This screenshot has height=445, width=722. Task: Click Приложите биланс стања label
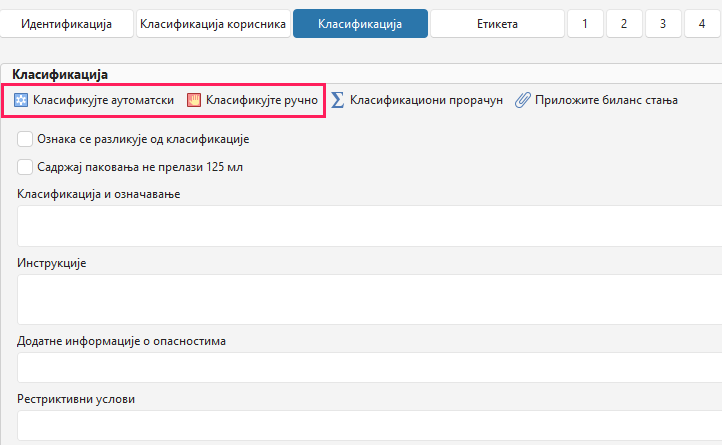click(606, 100)
